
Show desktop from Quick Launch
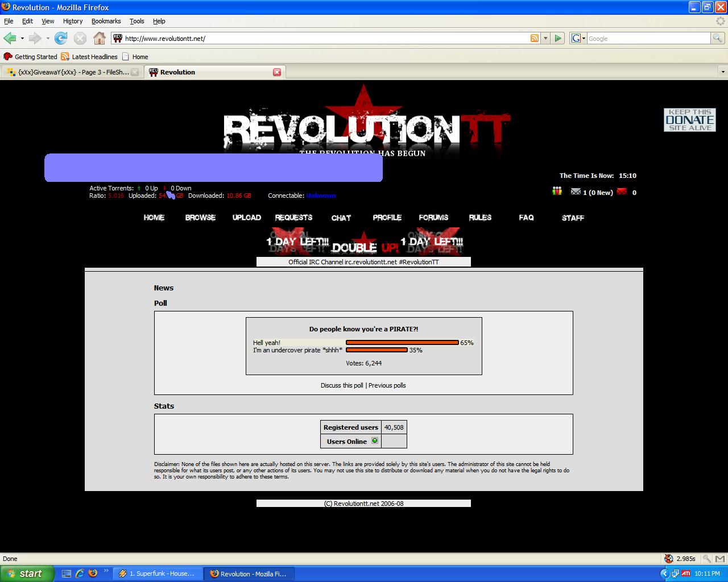point(67,573)
